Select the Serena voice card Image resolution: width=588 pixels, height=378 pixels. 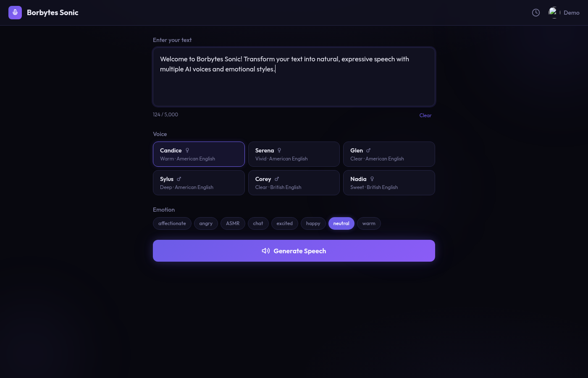click(x=294, y=154)
